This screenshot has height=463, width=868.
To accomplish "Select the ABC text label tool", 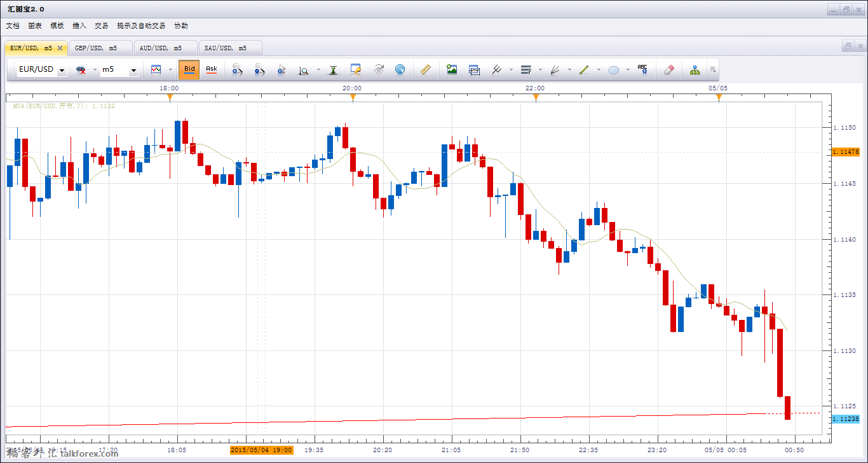I will 642,69.
